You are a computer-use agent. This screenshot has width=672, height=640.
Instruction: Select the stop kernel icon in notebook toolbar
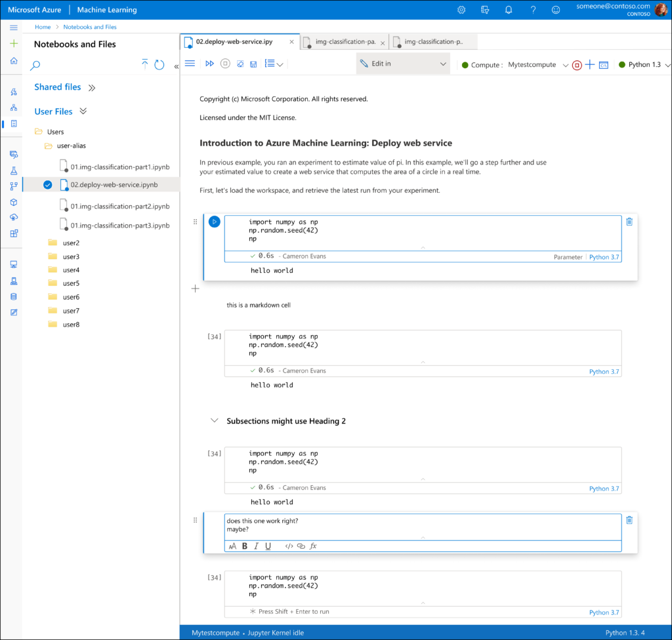click(x=224, y=64)
